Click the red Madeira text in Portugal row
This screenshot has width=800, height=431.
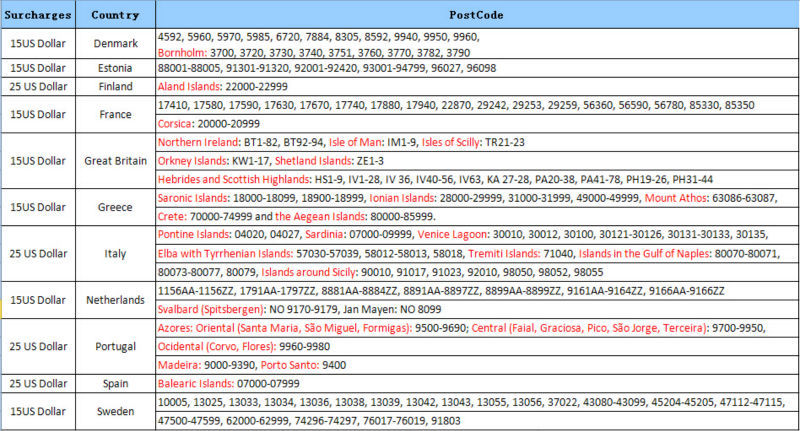(179, 365)
